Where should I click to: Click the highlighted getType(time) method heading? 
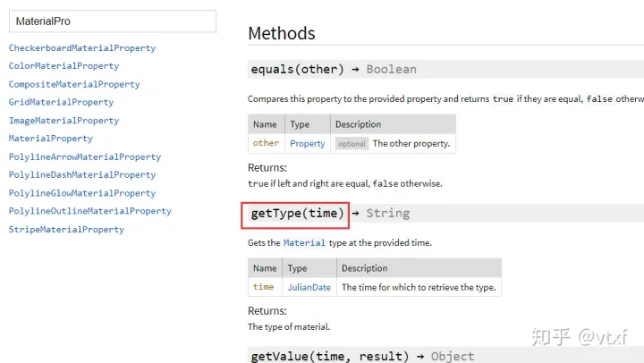pyautogui.click(x=296, y=213)
